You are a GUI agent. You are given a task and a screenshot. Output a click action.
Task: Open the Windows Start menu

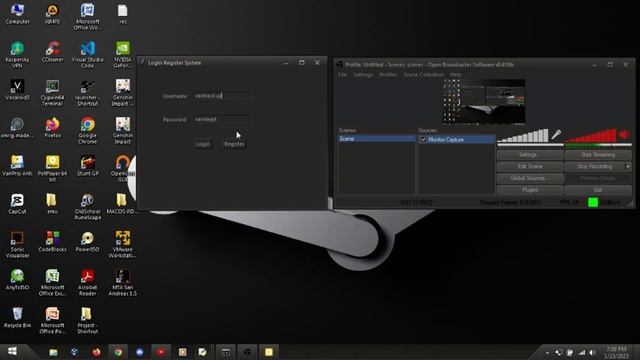pyautogui.click(x=13, y=352)
